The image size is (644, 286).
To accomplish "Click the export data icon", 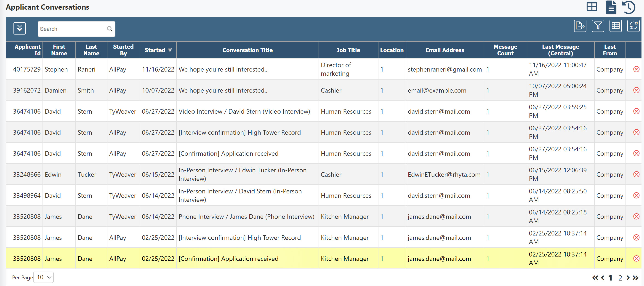I will (580, 26).
